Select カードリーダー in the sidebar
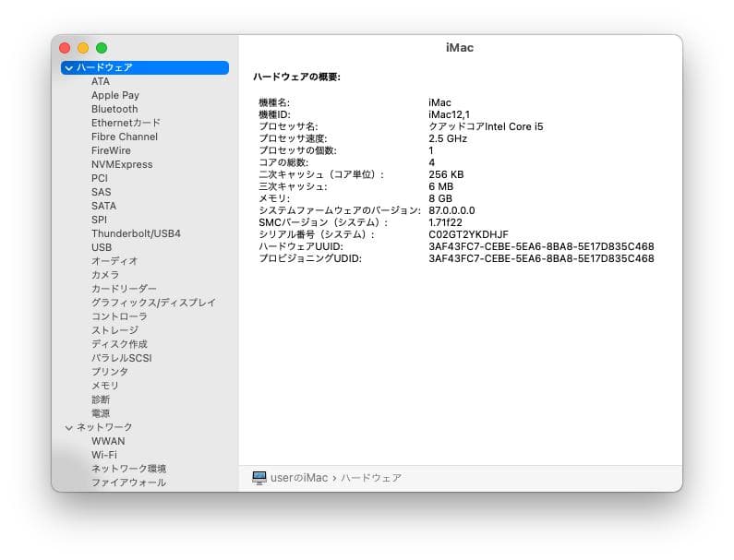The height and width of the screenshot is (560, 734). pos(124,289)
